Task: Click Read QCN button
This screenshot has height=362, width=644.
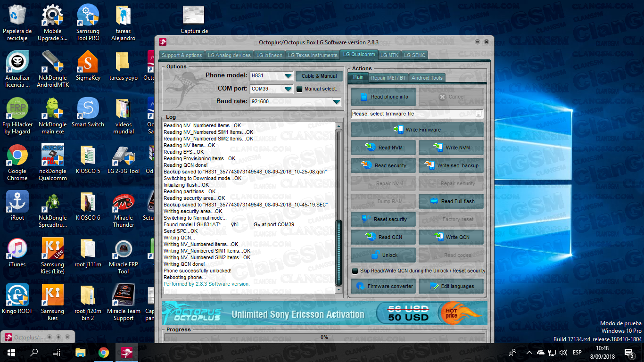Action: pyautogui.click(x=383, y=237)
